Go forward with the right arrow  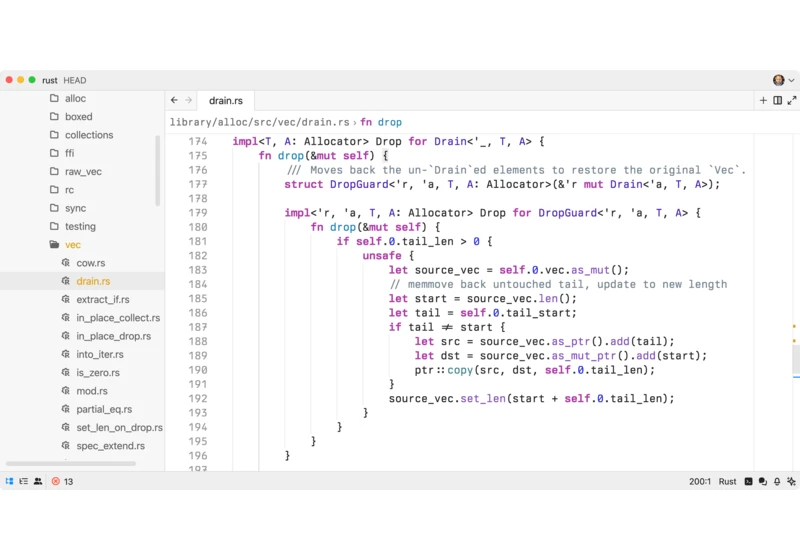tap(189, 100)
